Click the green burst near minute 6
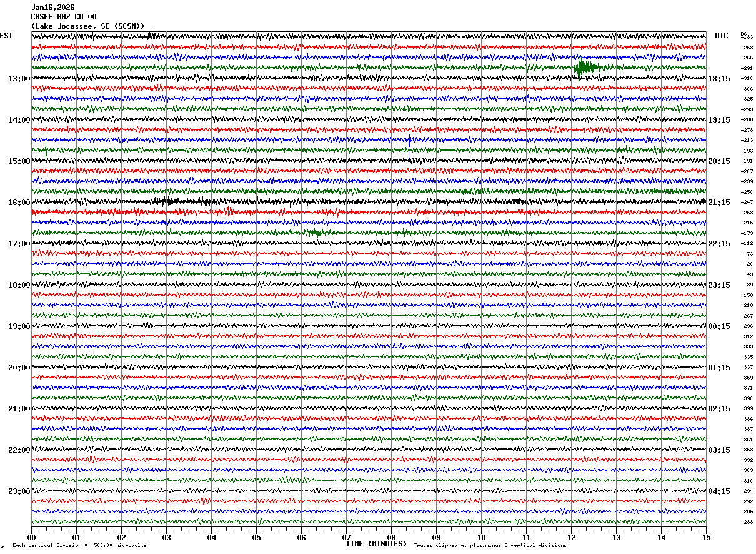756x554 pixels. (316, 233)
